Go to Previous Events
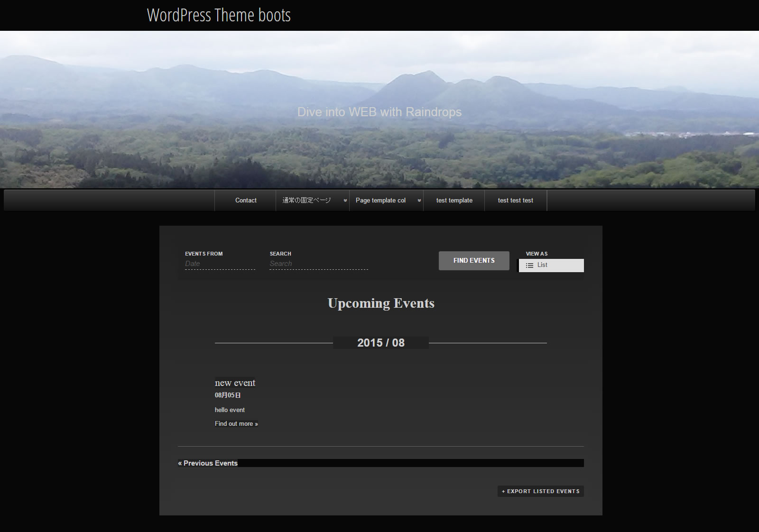Image resolution: width=759 pixels, height=532 pixels. pyautogui.click(x=208, y=463)
